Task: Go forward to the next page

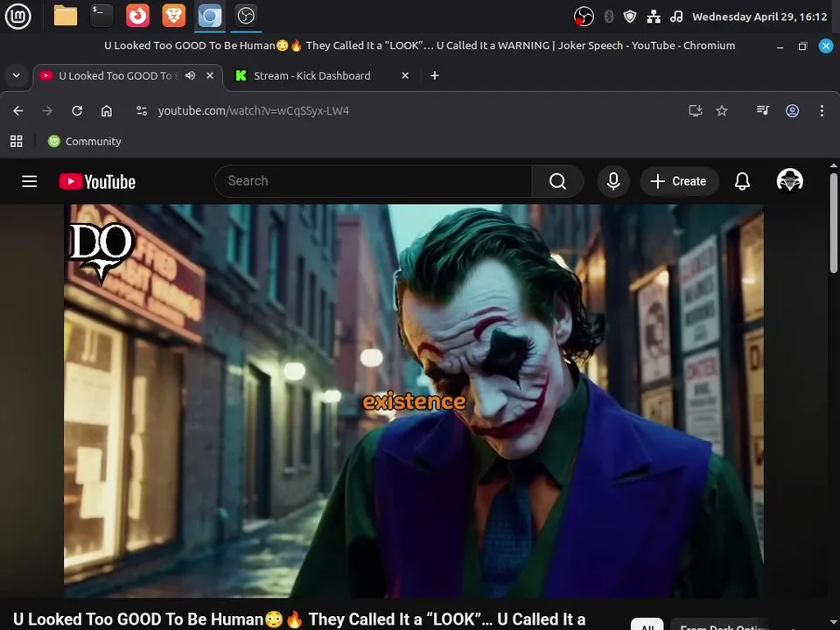Action: coord(47,110)
